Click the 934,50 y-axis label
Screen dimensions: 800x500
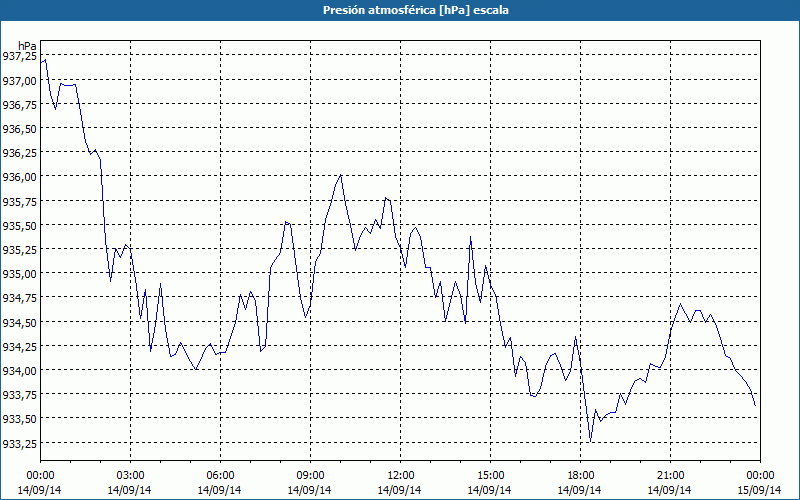coord(19,322)
